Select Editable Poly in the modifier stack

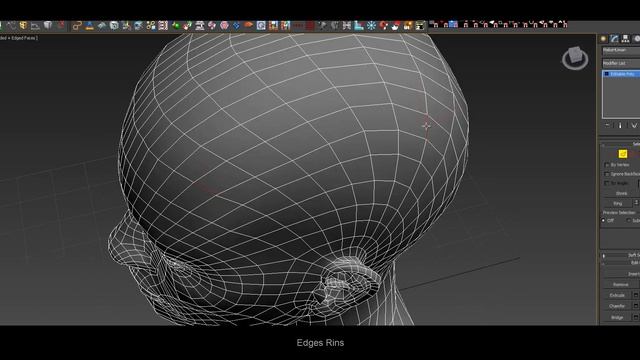coord(622,74)
